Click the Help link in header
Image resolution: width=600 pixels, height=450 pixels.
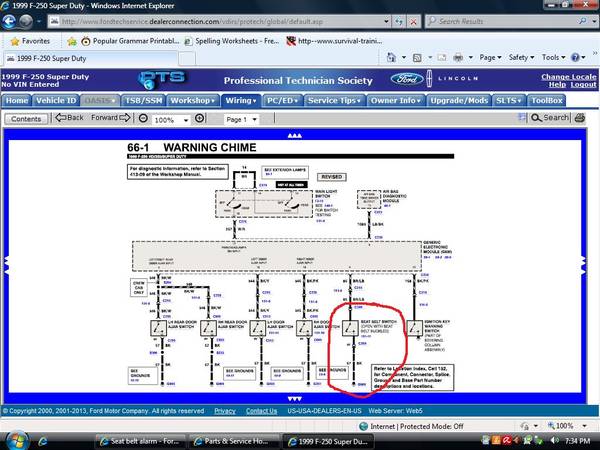click(x=557, y=85)
